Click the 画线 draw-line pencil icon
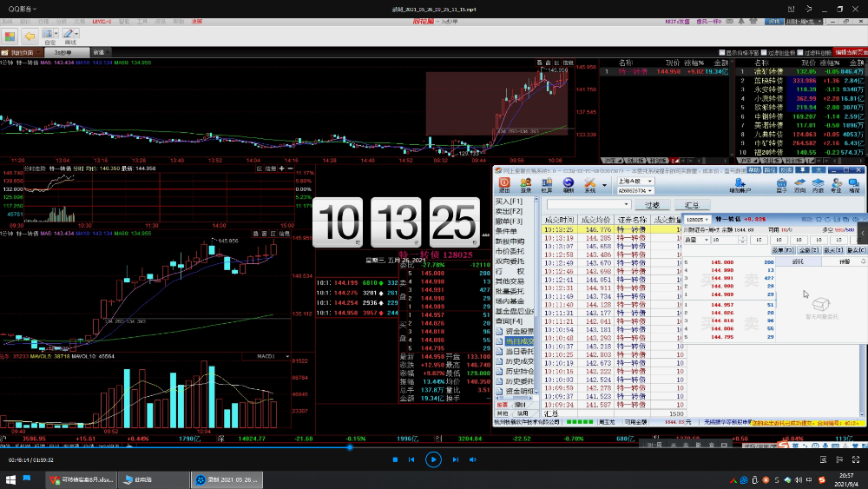This screenshot has height=489, width=868. click(x=68, y=36)
